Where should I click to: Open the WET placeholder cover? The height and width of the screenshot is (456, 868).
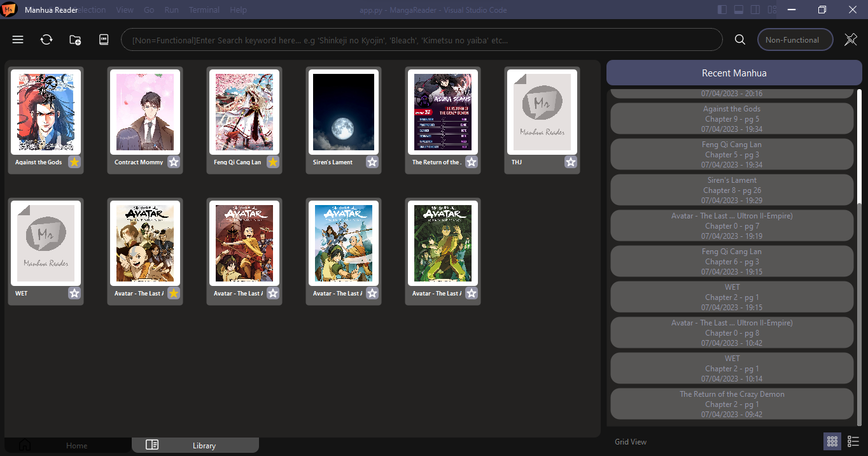point(46,243)
